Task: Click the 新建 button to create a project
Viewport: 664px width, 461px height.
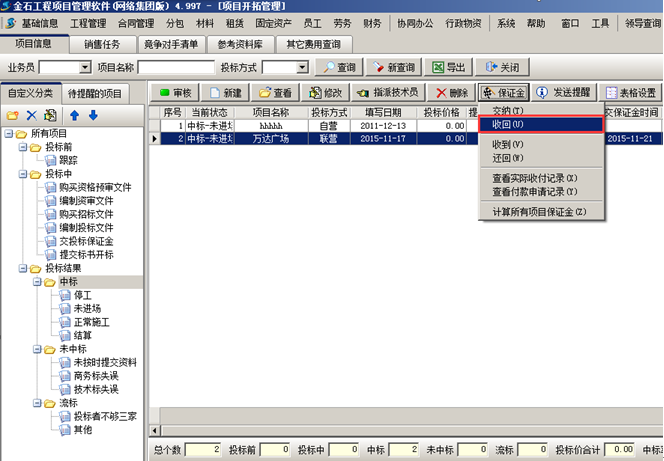Action: (x=225, y=93)
